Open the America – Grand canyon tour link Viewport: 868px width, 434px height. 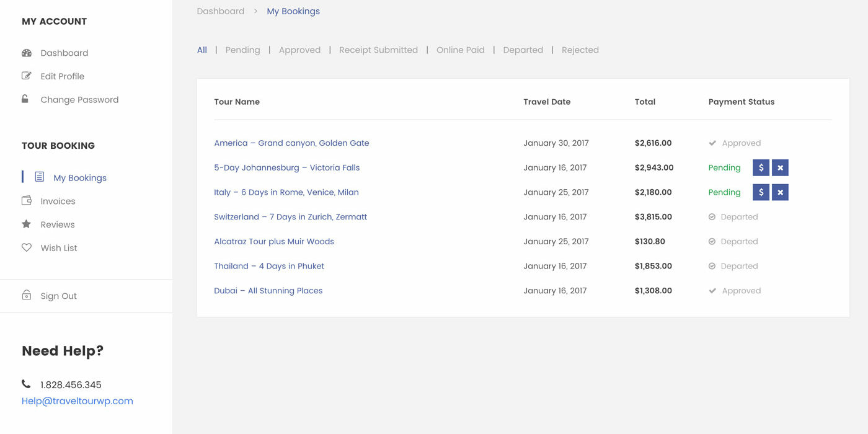tap(291, 143)
